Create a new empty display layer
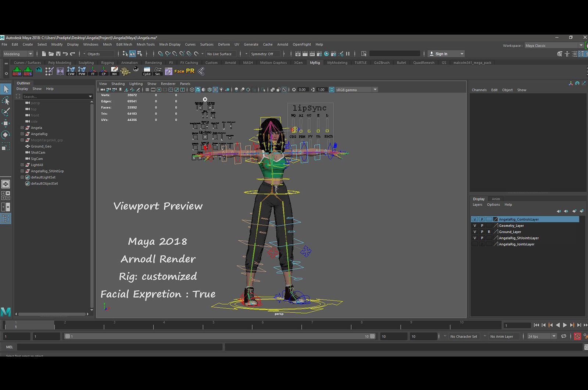Viewport: 588px width, 390px height. pyautogui.click(x=574, y=211)
